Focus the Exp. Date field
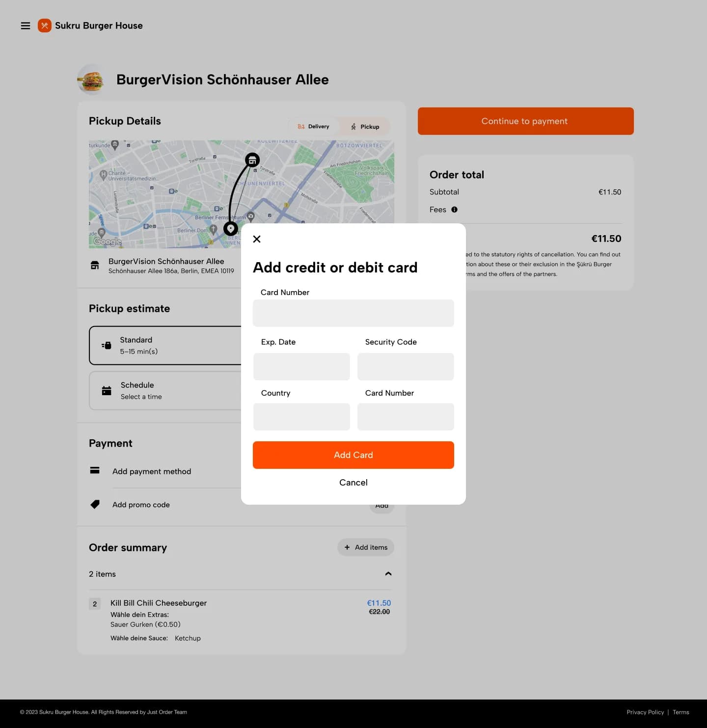The height and width of the screenshot is (728, 707). click(x=301, y=367)
